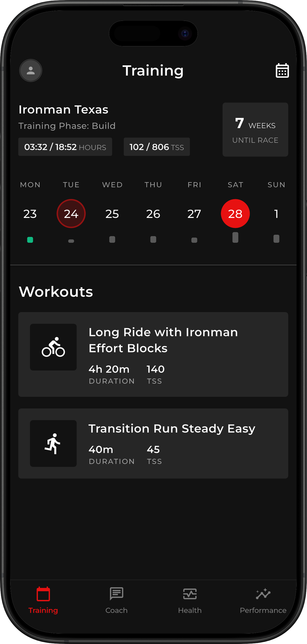Open the calendar icon in header

[282, 71]
